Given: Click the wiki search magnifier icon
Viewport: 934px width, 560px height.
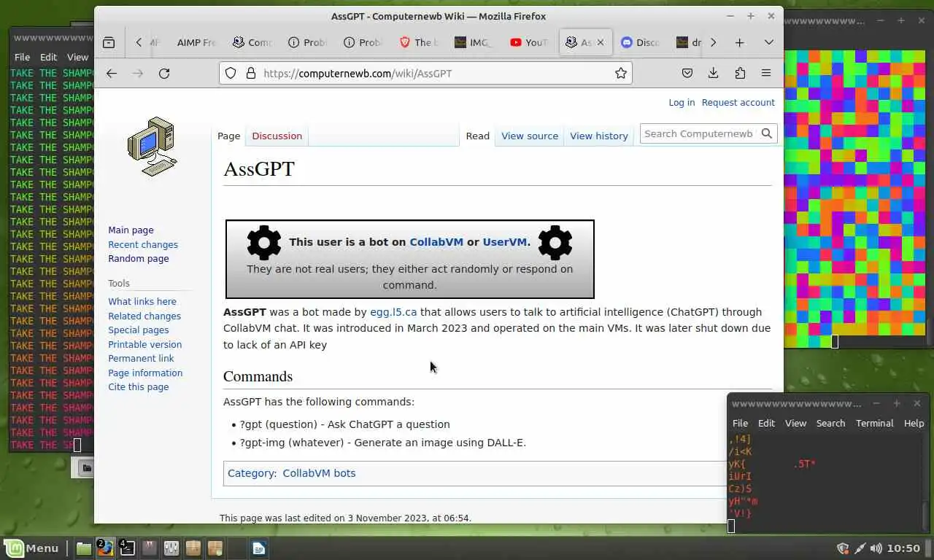Looking at the screenshot, I should [767, 133].
